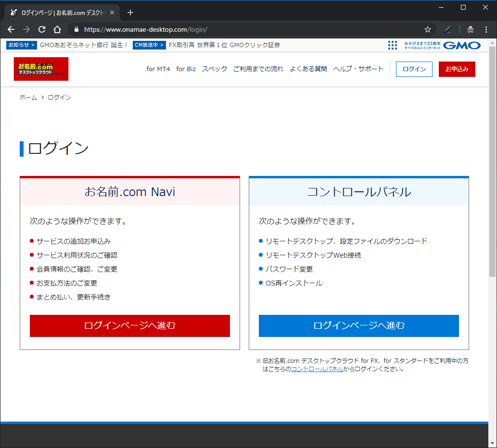Click the コントロールパネル text link in note
This screenshot has height=448, width=497.
pyautogui.click(x=317, y=369)
